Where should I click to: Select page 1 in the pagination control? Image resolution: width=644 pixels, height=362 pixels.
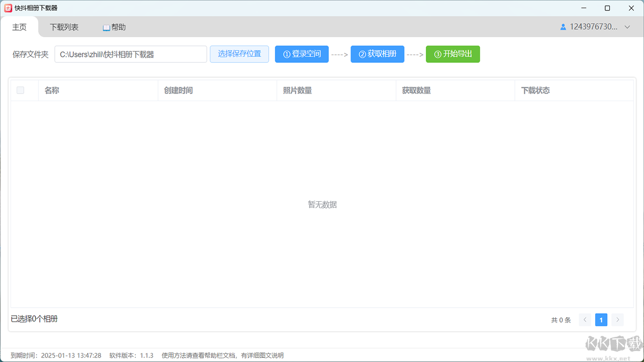tap(601, 320)
